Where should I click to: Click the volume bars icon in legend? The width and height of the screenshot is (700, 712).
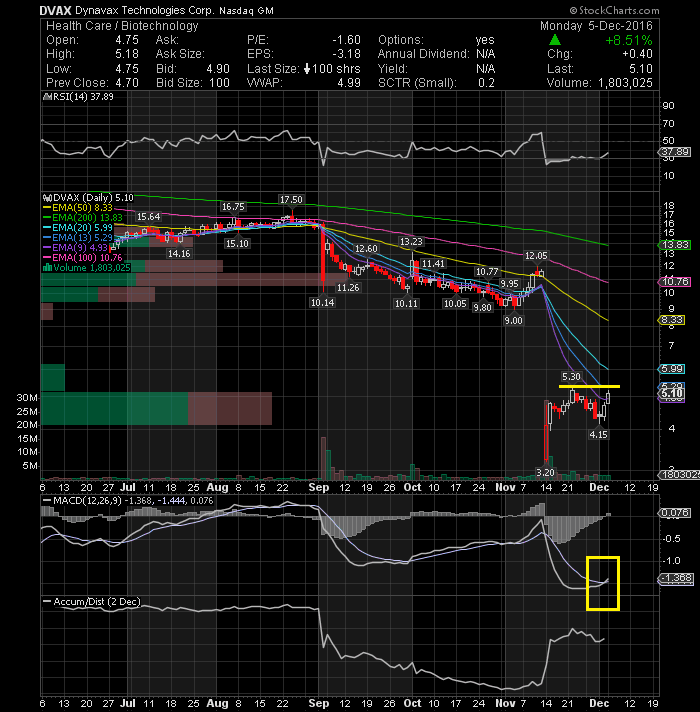pyautogui.click(x=47, y=267)
